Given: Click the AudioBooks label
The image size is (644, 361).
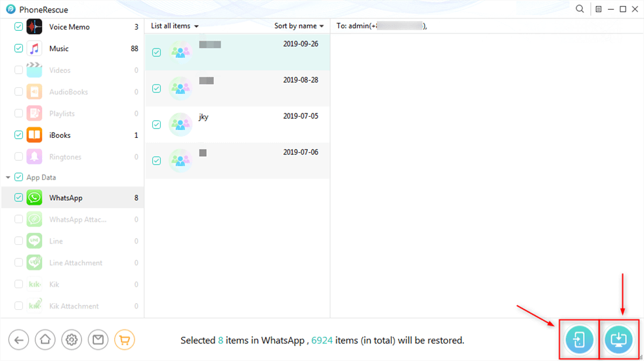Looking at the screenshot, I should pos(68,92).
